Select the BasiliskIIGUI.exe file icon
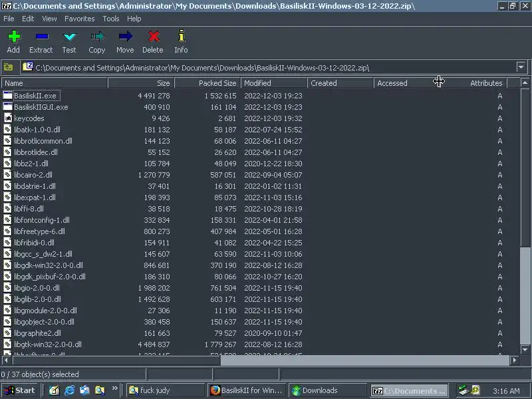The height and width of the screenshot is (399, 532). [7, 107]
